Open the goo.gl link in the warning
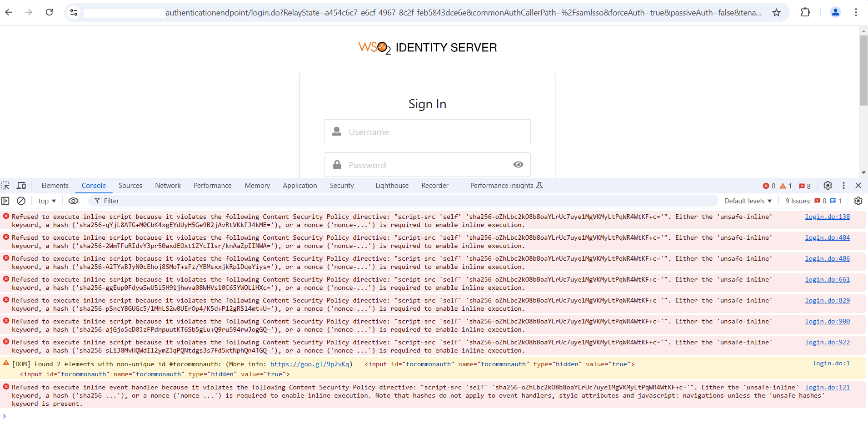 point(310,364)
